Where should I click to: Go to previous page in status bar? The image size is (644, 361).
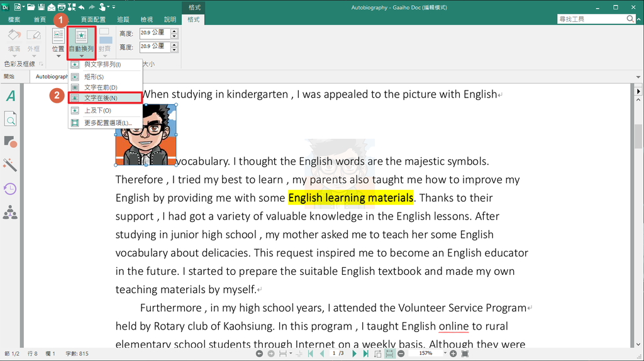[322, 353]
